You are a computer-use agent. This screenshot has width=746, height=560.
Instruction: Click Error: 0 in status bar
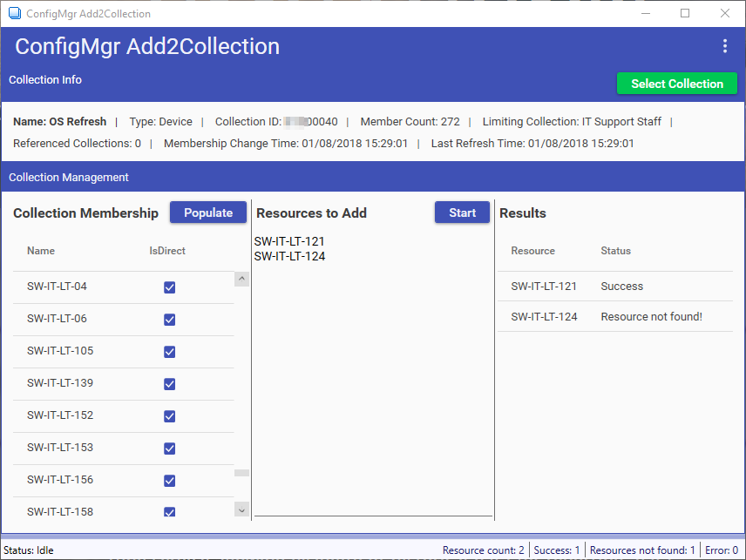tap(722, 550)
